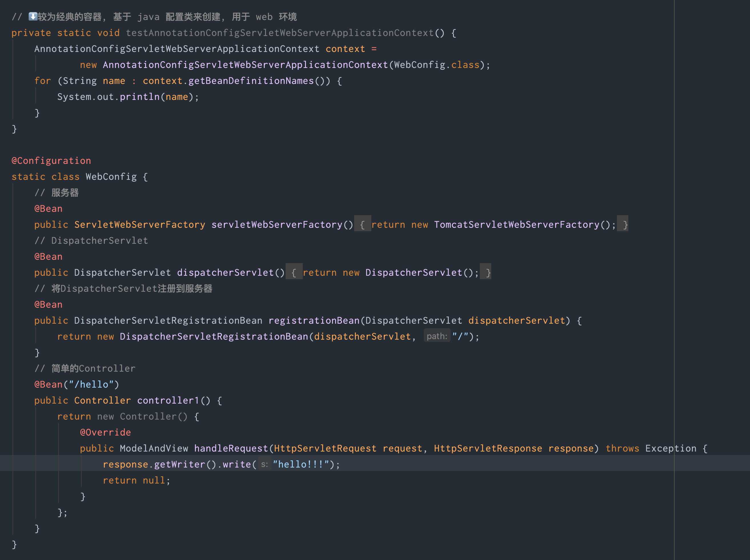
Task: Expand folded brace after servletWebServerFactory()
Action: [x=362, y=225]
